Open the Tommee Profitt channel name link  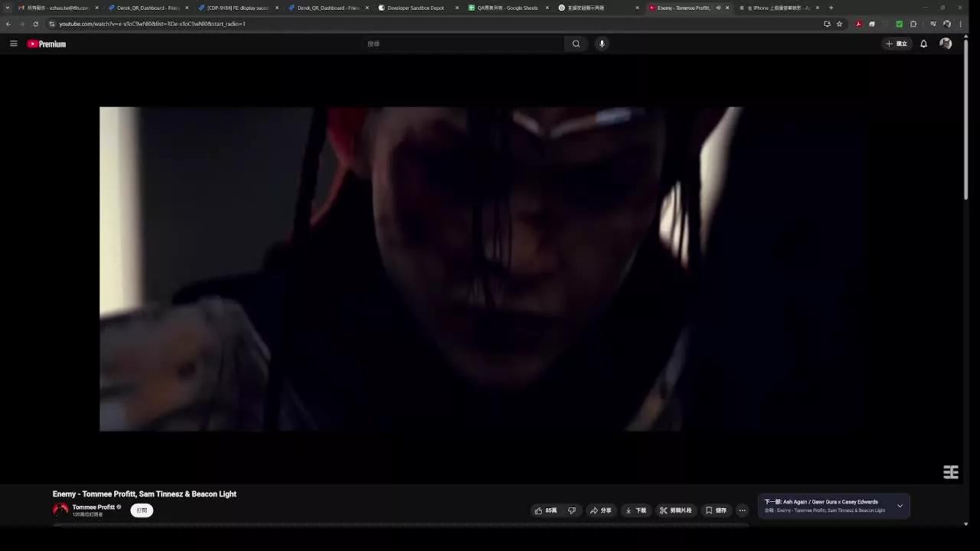coord(93,507)
